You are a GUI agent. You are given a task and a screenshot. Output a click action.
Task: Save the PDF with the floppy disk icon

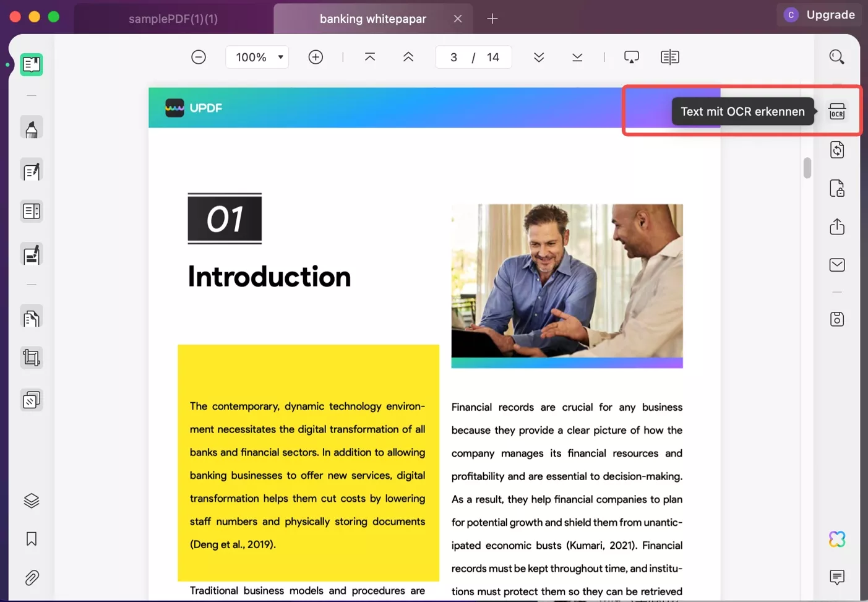pos(837,319)
